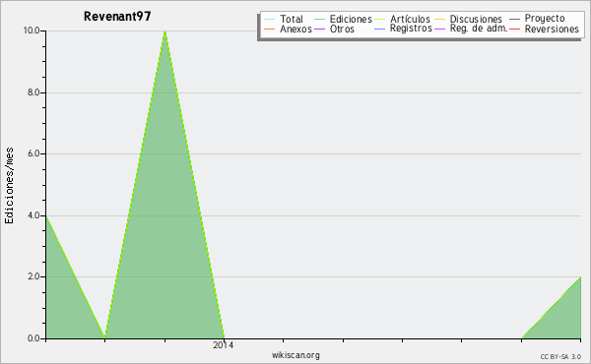This screenshot has height=364, width=591.
Task: Click the '0.0' y-axis value
Action: (x=33, y=338)
